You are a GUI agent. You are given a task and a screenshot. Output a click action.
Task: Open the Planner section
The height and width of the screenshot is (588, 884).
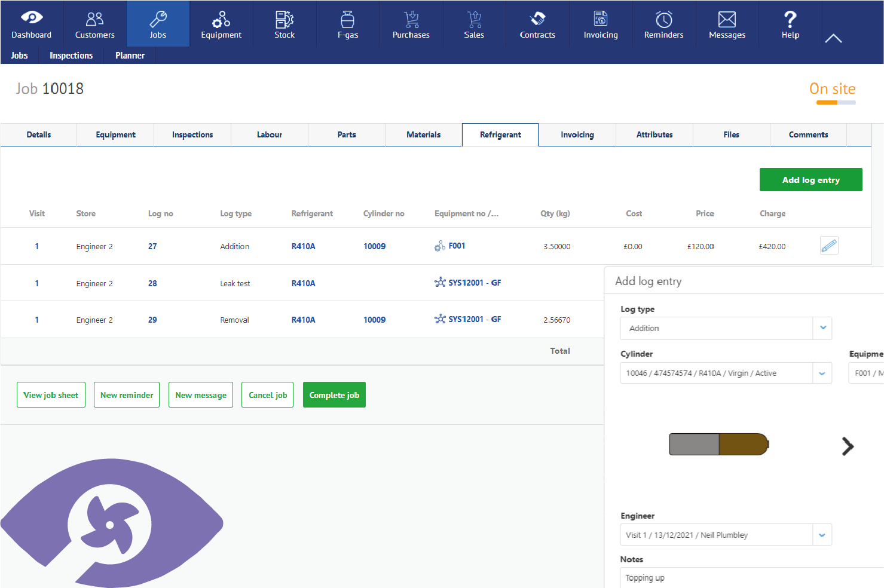[x=130, y=55]
